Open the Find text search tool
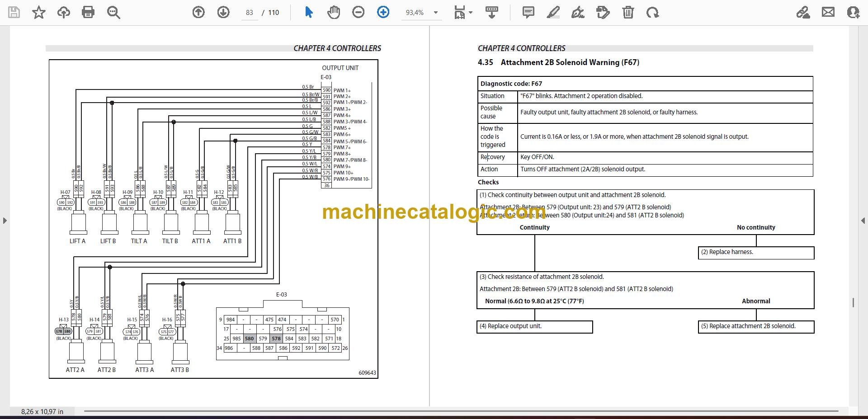 [113, 12]
